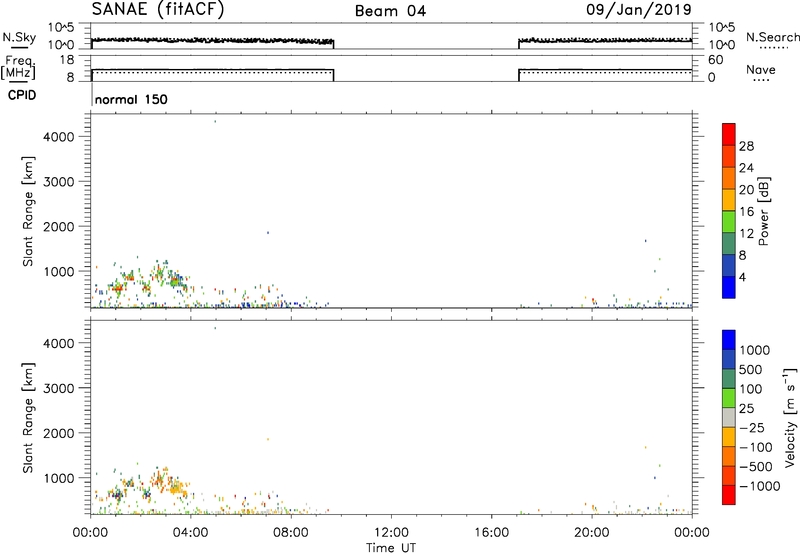Click the 12:00 time tick label
Image resolution: width=800 pixels, height=554 pixels.
pyautogui.click(x=391, y=533)
